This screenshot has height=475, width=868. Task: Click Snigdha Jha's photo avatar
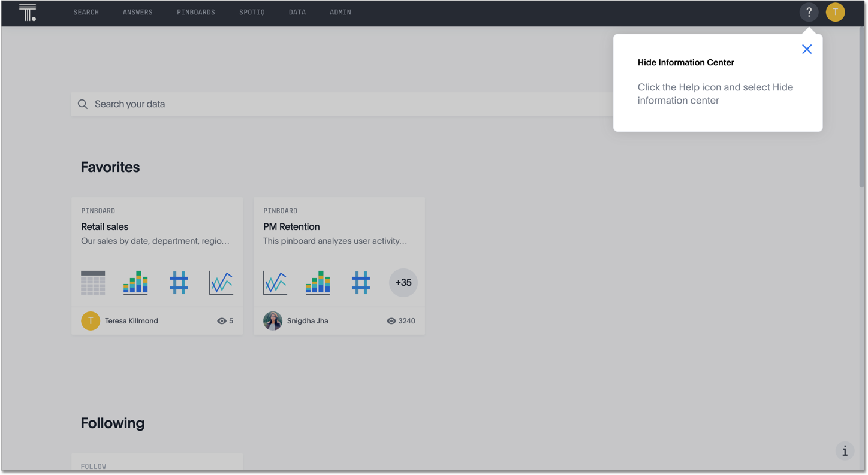point(273,321)
